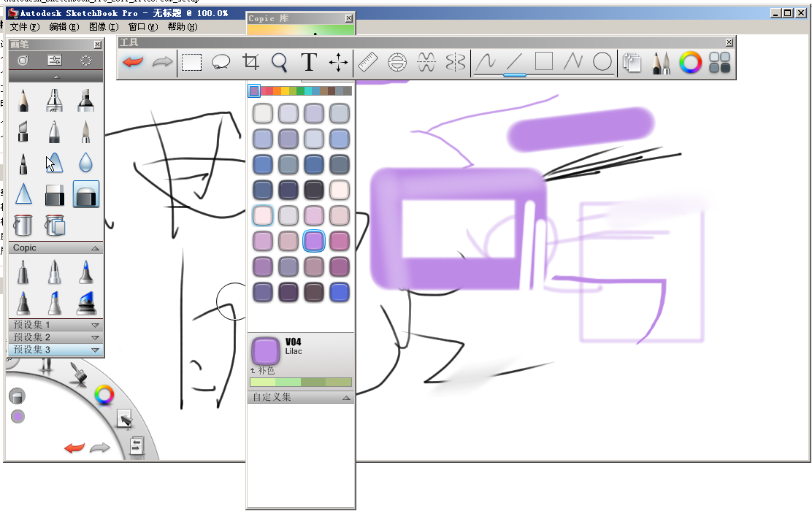
Task: Select the sharpen triangle brush
Action: 23,194
